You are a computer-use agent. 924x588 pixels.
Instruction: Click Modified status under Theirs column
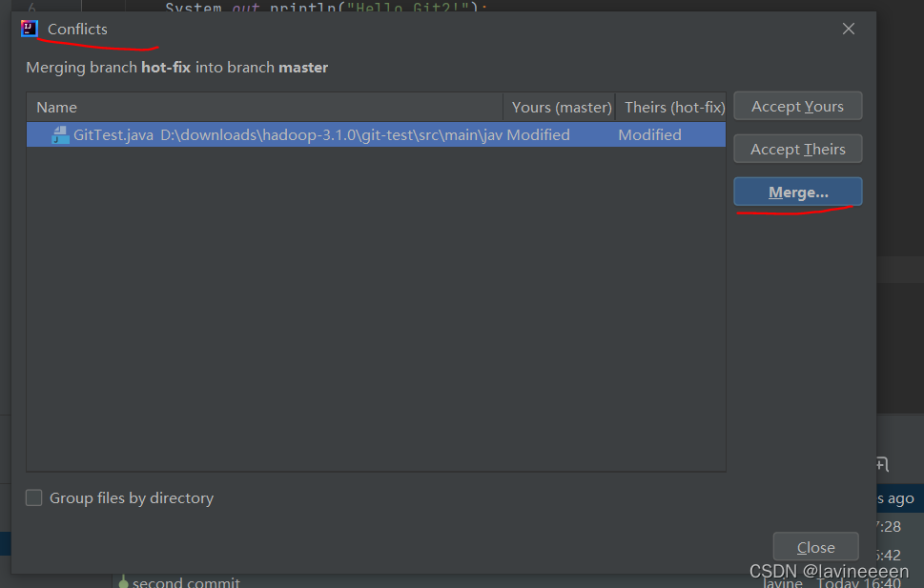(x=649, y=135)
